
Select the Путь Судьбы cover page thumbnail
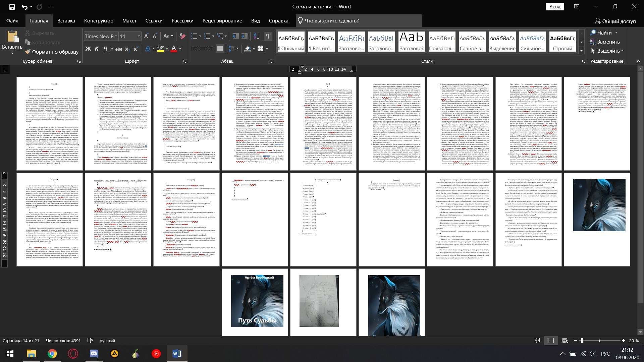(x=257, y=301)
